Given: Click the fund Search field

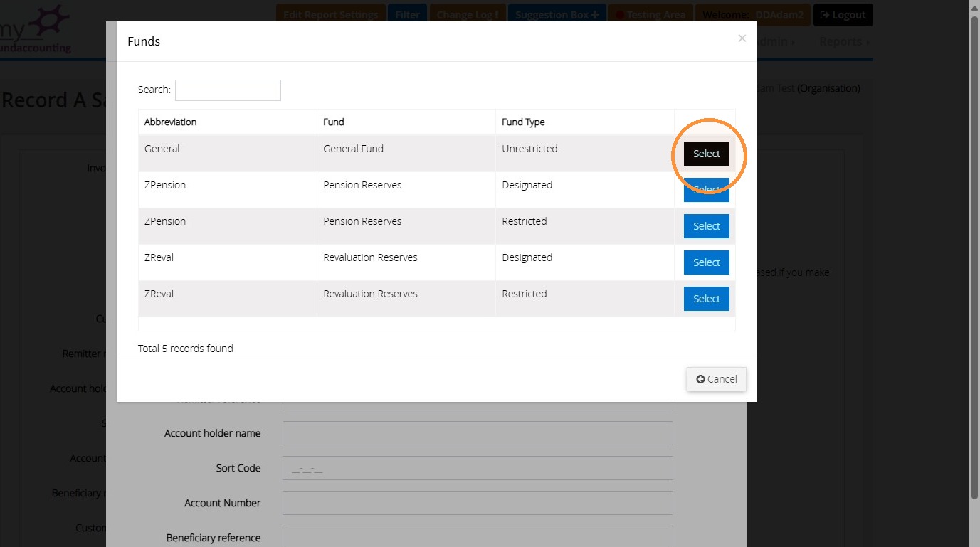Looking at the screenshot, I should point(228,90).
